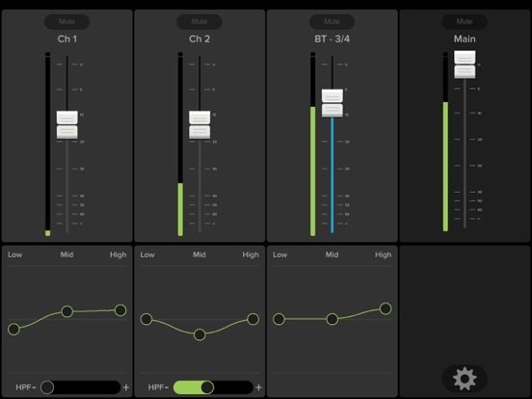Click the BT - 3/4 level meter
The height and width of the screenshot is (399, 532).
(313, 145)
